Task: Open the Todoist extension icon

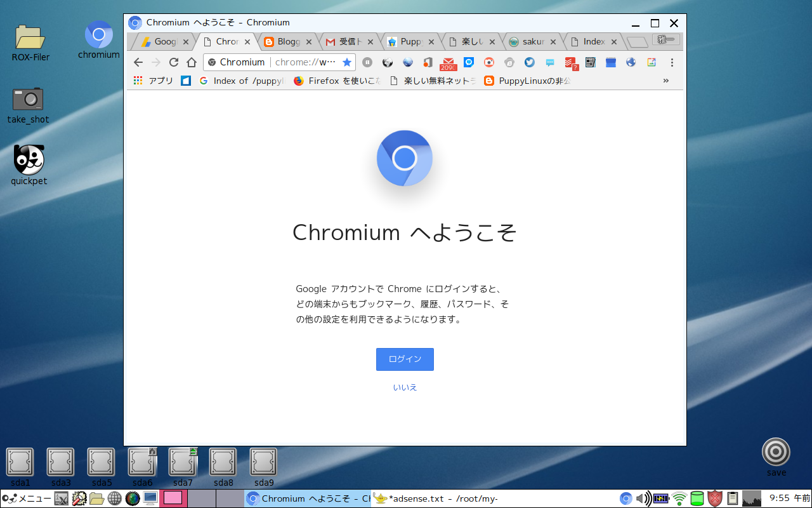Action: pos(571,63)
